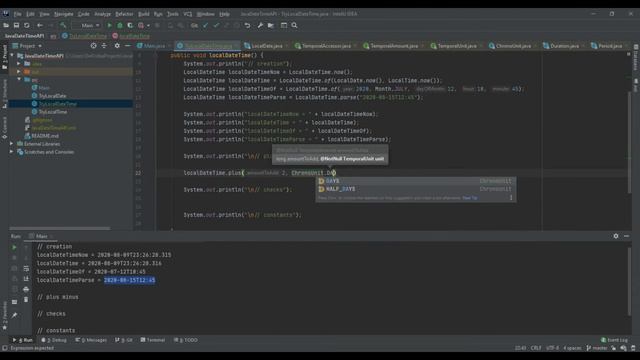Image resolution: width=640 pixels, height=360 pixels.
Task: Open Project Structure toolbar icon
Action: [271, 25]
